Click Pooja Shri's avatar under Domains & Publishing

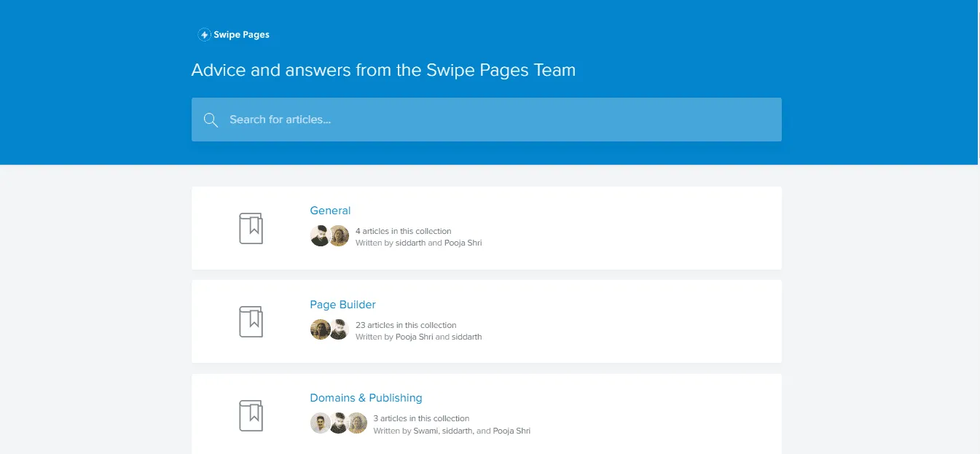[356, 423]
